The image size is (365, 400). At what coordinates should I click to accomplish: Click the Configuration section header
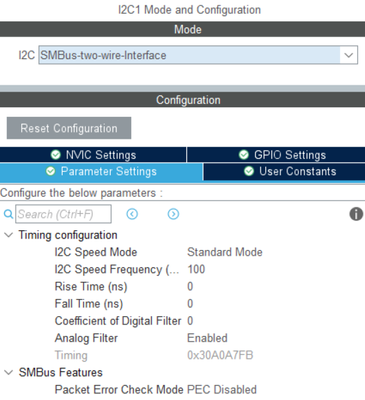click(182, 100)
